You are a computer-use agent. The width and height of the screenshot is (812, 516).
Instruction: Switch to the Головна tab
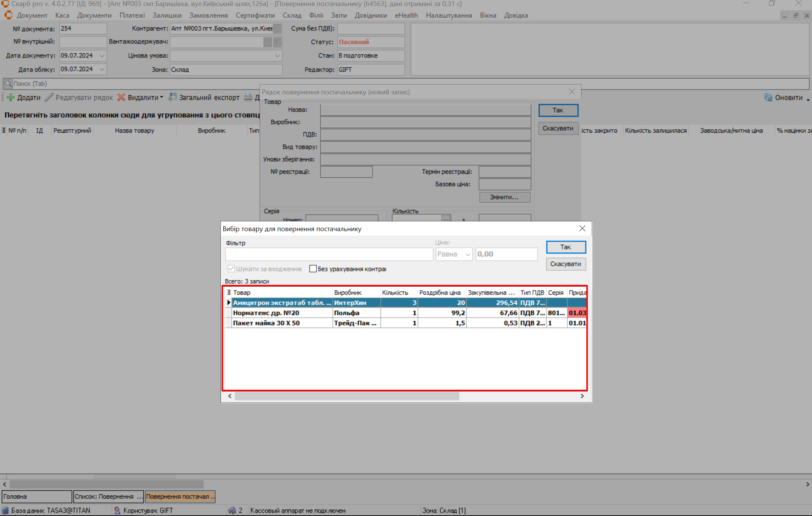point(36,496)
